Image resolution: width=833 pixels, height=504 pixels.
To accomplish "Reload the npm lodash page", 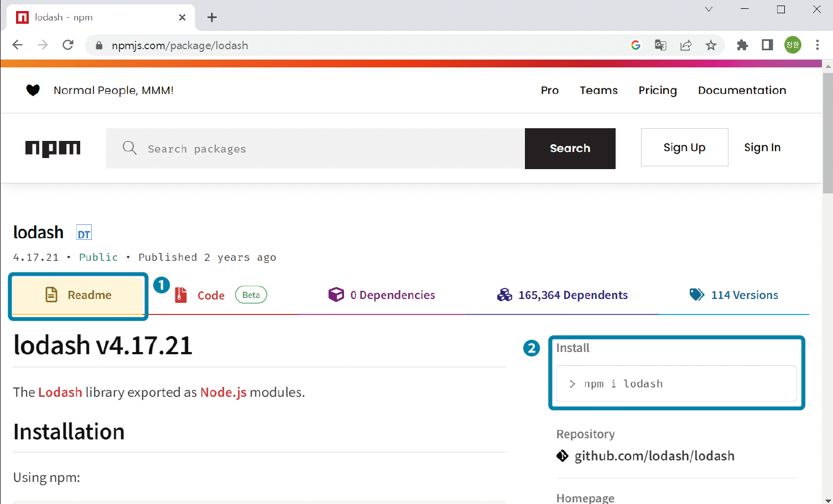I will coord(68,45).
